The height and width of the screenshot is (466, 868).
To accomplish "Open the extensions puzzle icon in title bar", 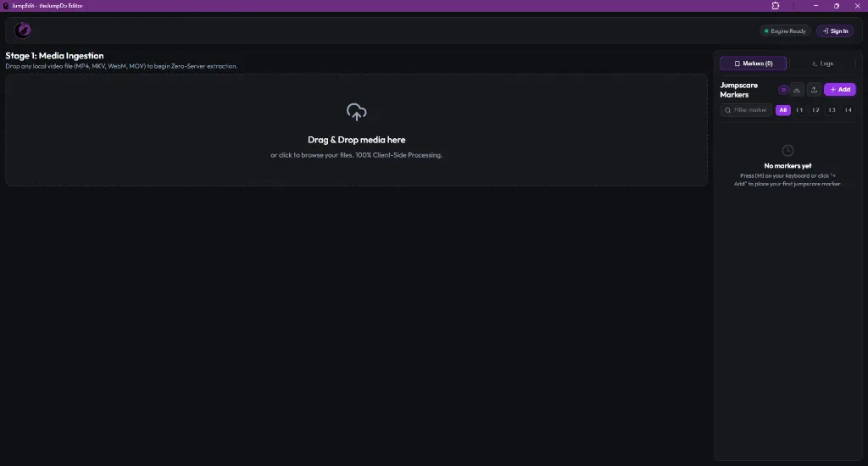I will (x=776, y=6).
